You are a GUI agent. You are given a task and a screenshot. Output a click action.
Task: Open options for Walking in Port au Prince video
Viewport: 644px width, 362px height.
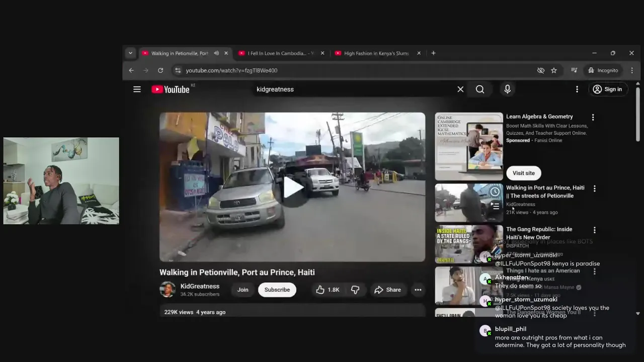pos(594,189)
